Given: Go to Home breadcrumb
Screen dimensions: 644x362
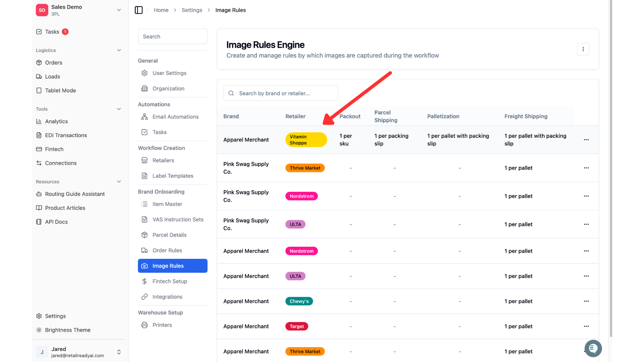Looking at the screenshot, I should click(161, 10).
